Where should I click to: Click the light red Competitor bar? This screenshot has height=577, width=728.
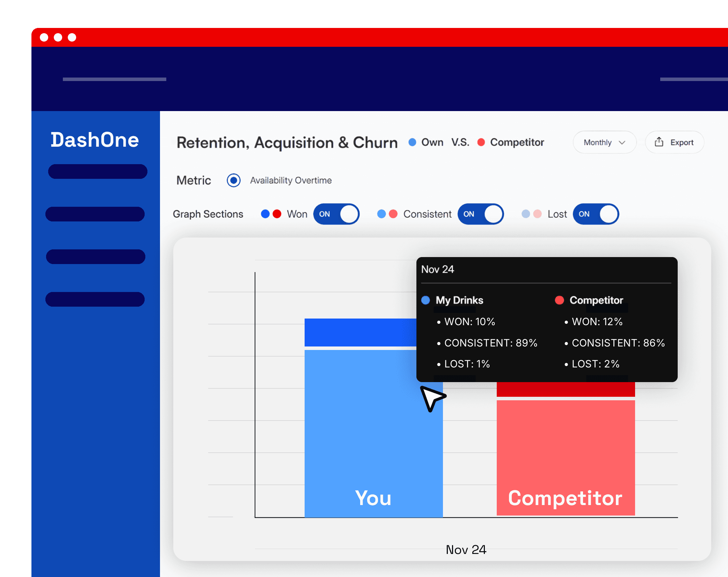[x=566, y=458]
